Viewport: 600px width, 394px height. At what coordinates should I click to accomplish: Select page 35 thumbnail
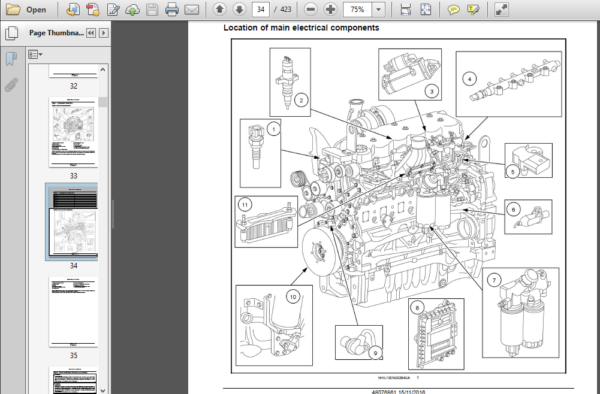tap(73, 312)
